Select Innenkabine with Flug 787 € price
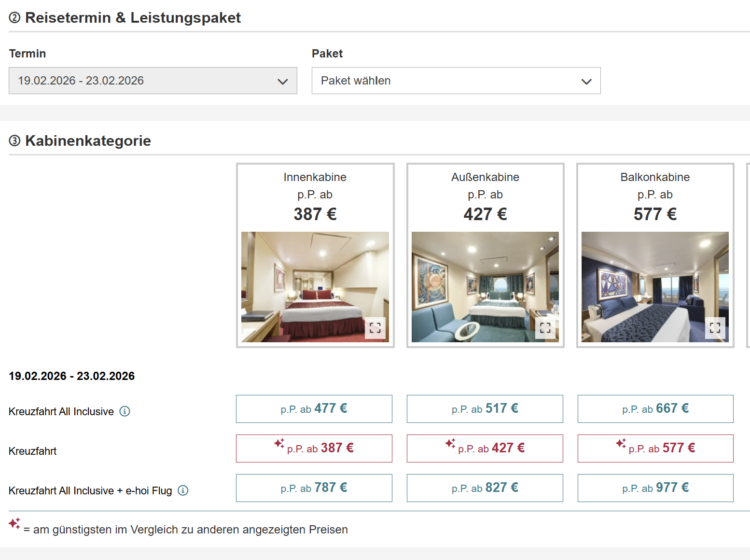Screen dimensions: 750x560 click(314, 488)
